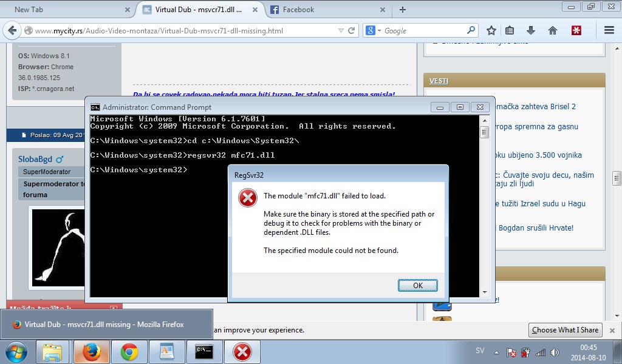Open the VESTI section link
Image resolution: width=622 pixels, height=364 pixels.
pyautogui.click(x=439, y=81)
